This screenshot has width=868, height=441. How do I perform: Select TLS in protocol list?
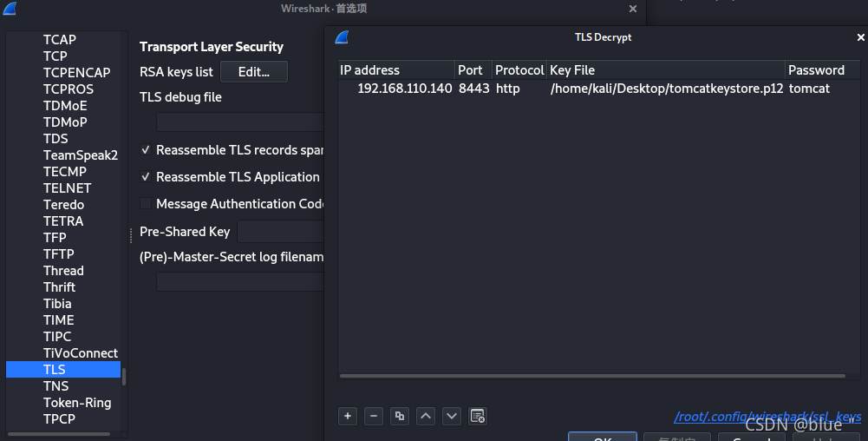(63, 370)
